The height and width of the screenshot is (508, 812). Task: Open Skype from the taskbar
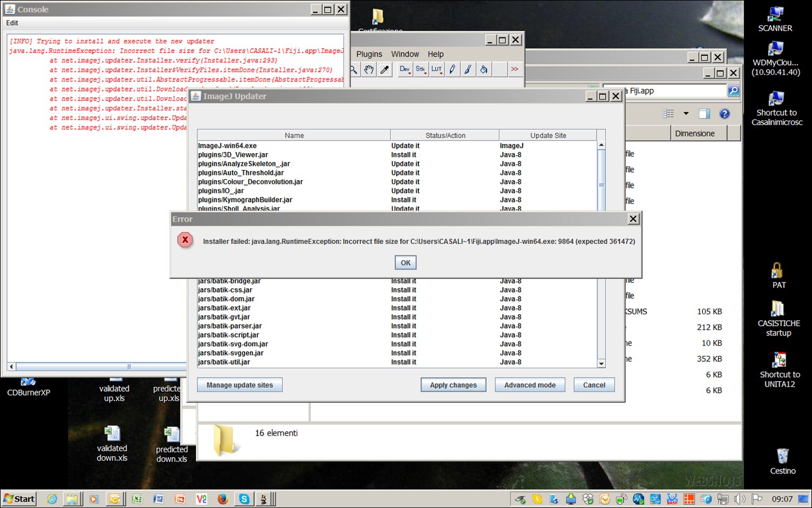(244, 499)
